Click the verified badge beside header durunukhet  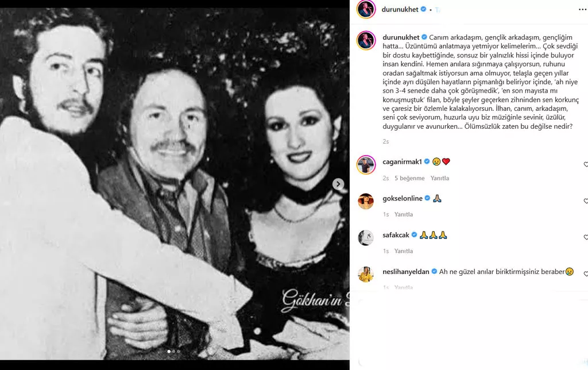423,9
